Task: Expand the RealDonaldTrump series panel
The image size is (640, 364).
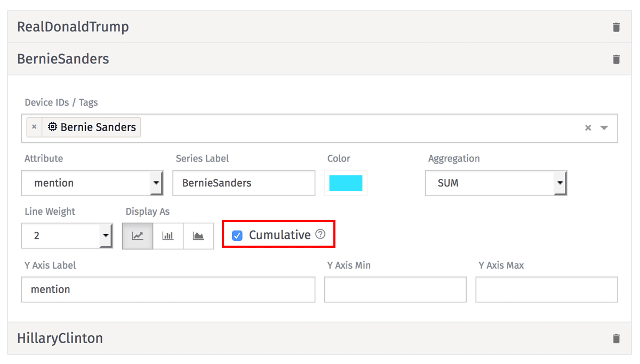Action: (319, 27)
